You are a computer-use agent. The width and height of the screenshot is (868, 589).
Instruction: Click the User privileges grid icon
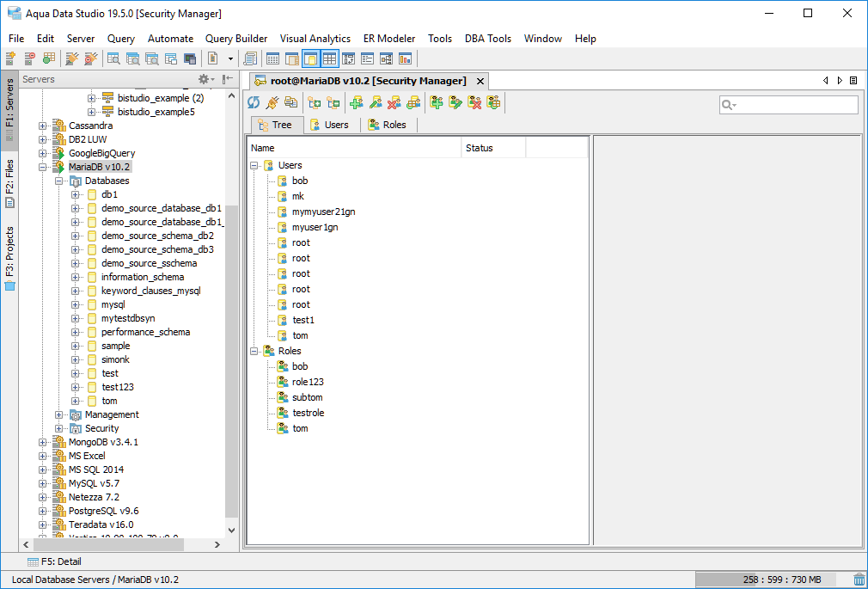413,102
